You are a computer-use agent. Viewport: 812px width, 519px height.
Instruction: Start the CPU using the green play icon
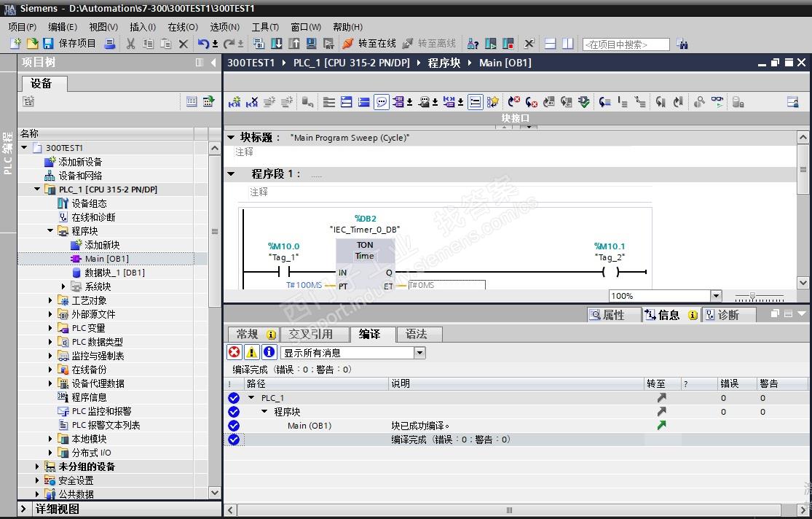tap(490, 44)
